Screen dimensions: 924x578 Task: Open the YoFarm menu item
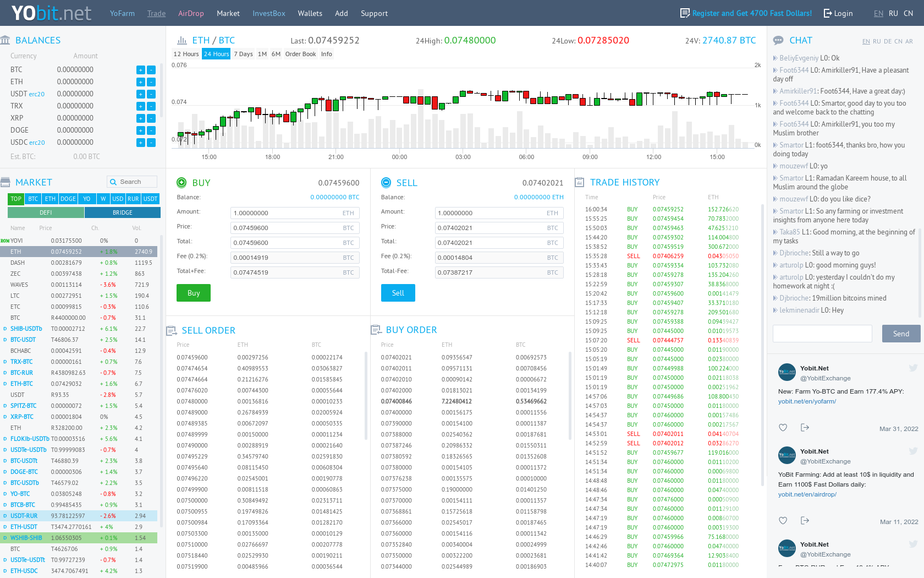click(122, 13)
